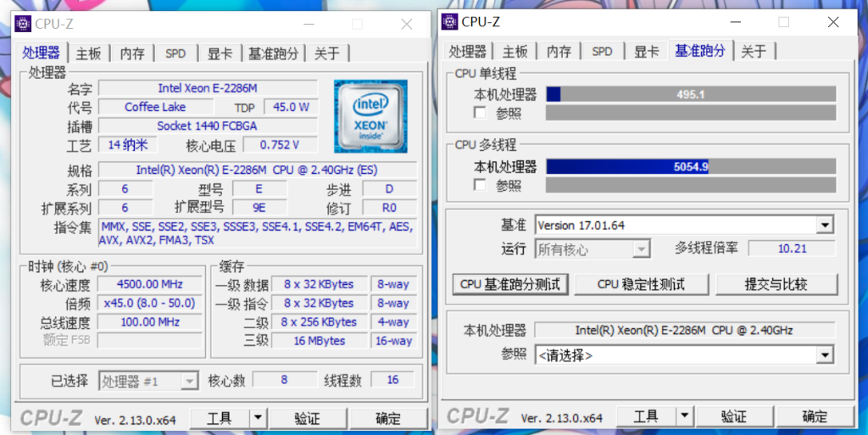
Task: Click 验证 button in left window
Action: click(x=308, y=418)
